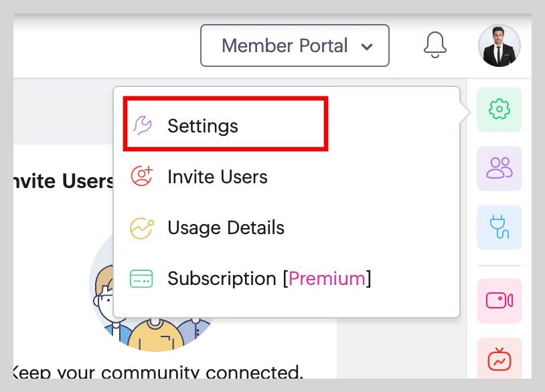Open the red TV analytics icon
The height and width of the screenshot is (392, 545).
(499, 359)
